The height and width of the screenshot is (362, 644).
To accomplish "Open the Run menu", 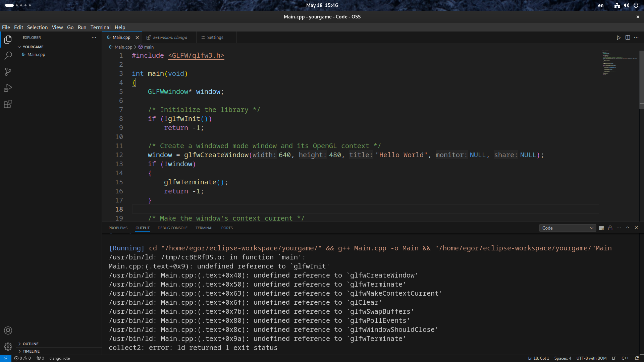I will [x=82, y=27].
